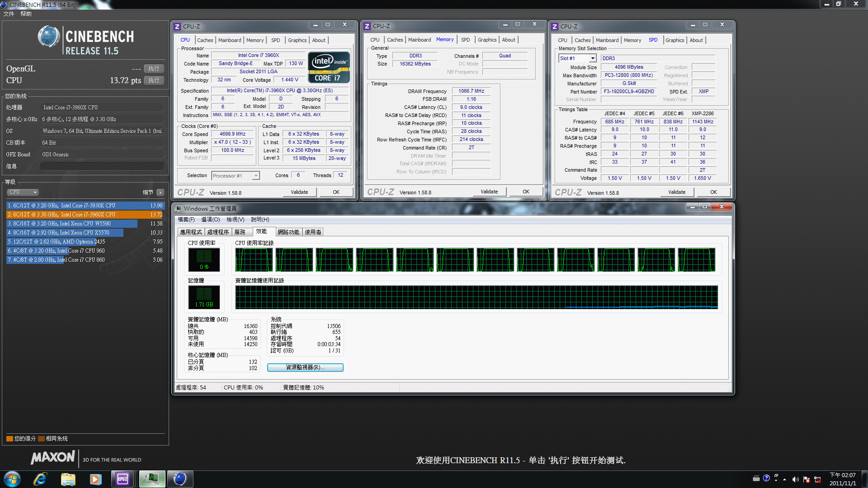Image resolution: width=868 pixels, height=488 pixels.
Task: Click 資源監視器 button in Task Manager
Action: pos(305,367)
